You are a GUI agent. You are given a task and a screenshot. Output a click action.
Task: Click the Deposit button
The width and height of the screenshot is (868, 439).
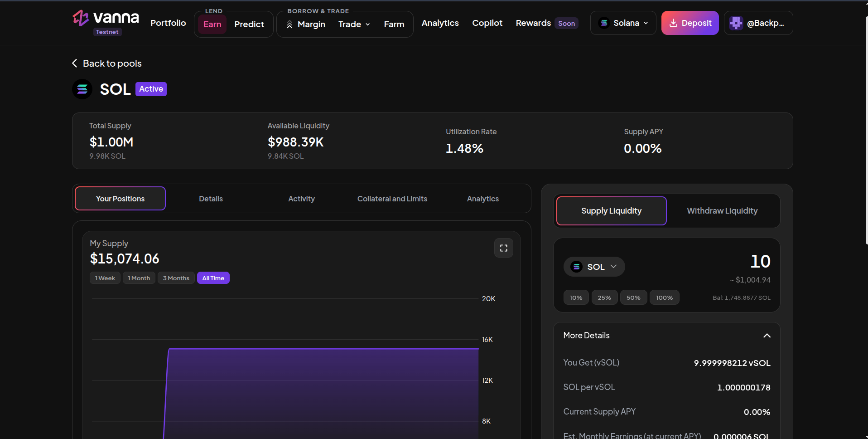click(690, 23)
